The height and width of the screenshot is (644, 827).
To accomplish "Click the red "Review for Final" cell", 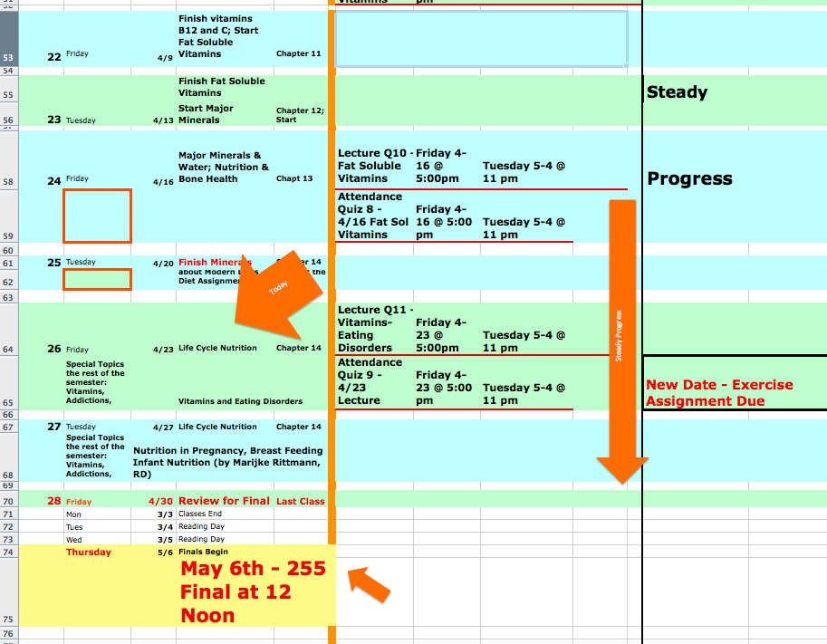I will [x=224, y=501].
